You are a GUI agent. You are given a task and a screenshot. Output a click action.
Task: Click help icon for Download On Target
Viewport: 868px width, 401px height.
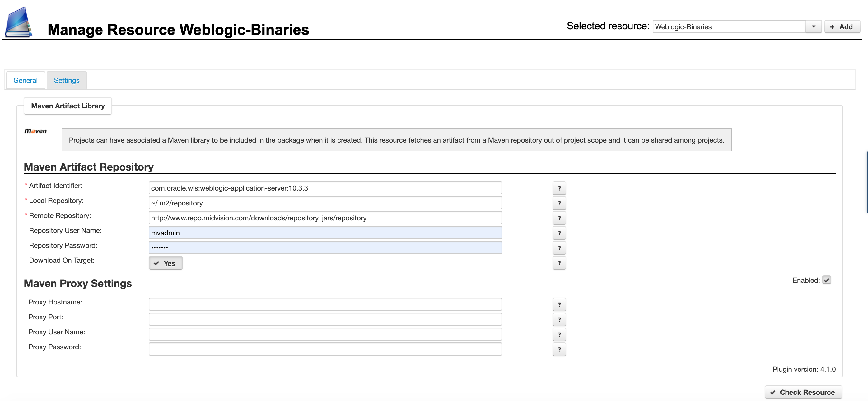[x=559, y=263]
